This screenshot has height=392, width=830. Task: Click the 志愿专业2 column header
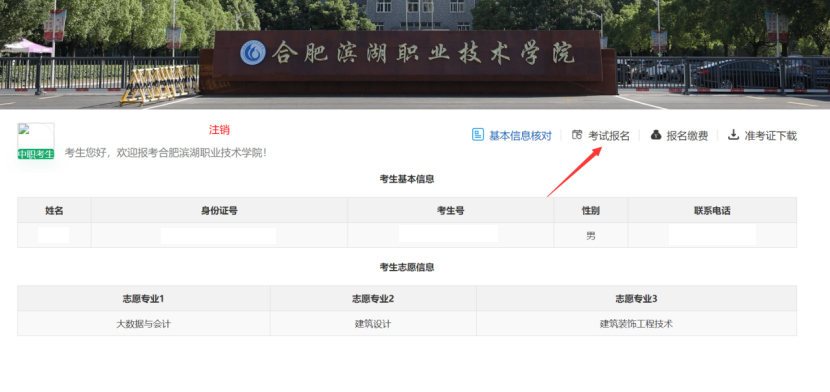click(373, 299)
